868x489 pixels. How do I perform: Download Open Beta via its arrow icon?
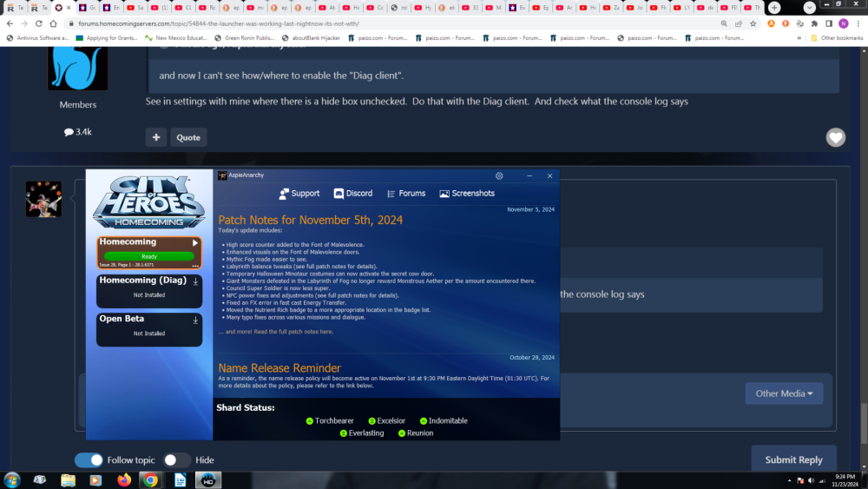(x=195, y=320)
